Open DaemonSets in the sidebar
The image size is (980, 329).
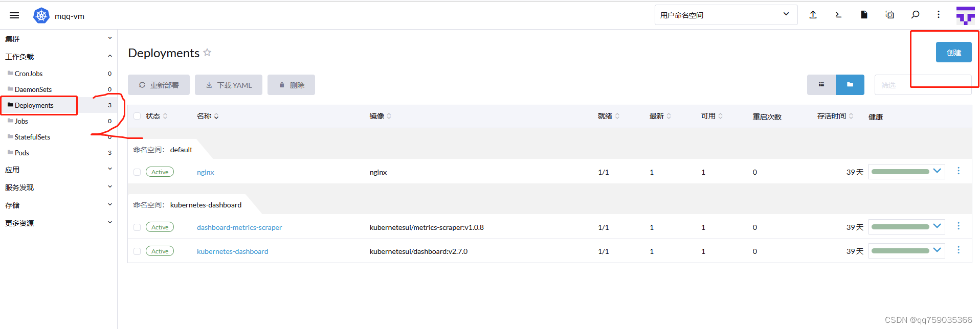click(33, 89)
